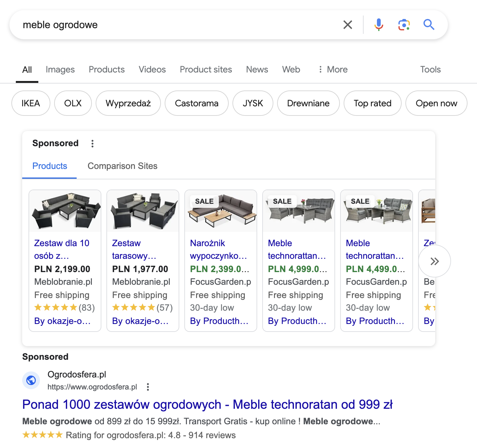Click the (57) star rating
Image resolution: width=477 pixels, height=448 pixels.
pyautogui.click(x=143, y=308)
